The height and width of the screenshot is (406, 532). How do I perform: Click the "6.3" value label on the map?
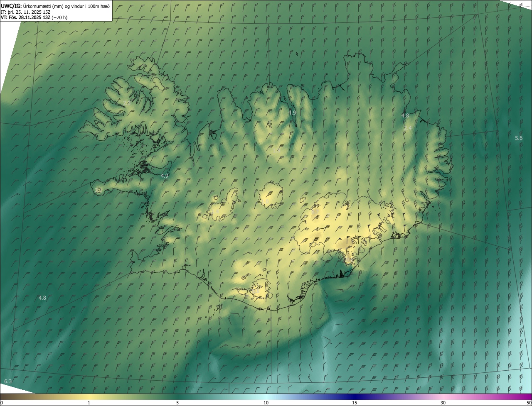click(8, 381)
